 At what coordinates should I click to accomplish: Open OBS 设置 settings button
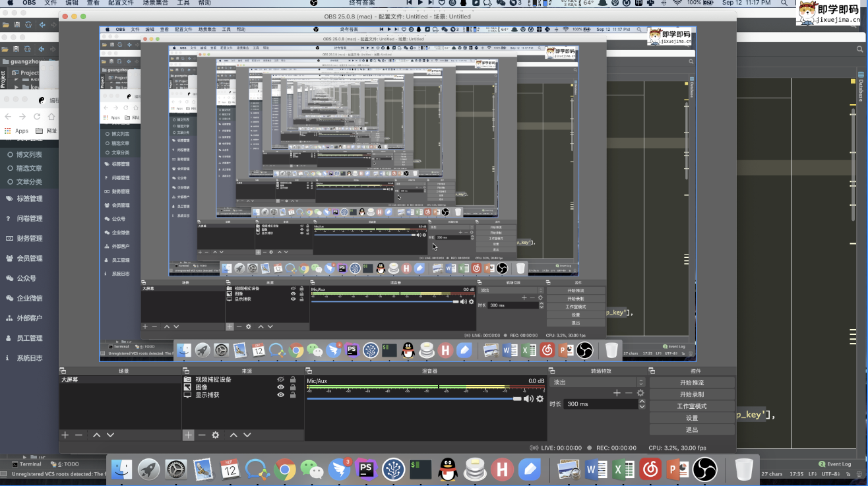[692, 418]
